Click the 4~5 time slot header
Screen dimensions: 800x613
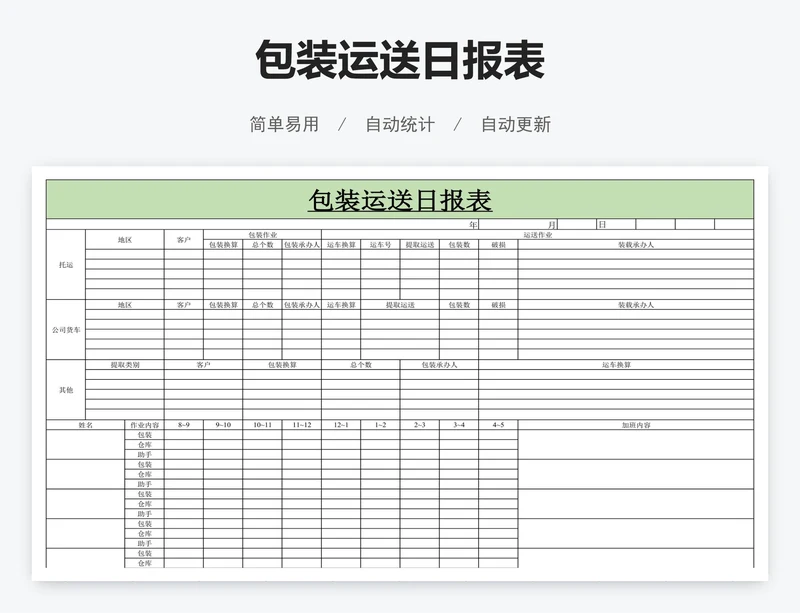pyautogui.click(x=498, y=425)
